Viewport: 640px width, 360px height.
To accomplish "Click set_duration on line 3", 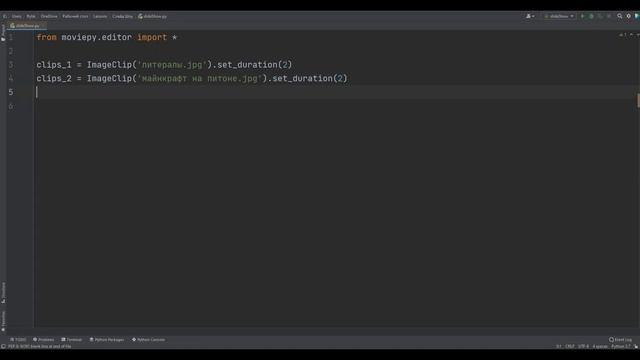I will (247, 65).
